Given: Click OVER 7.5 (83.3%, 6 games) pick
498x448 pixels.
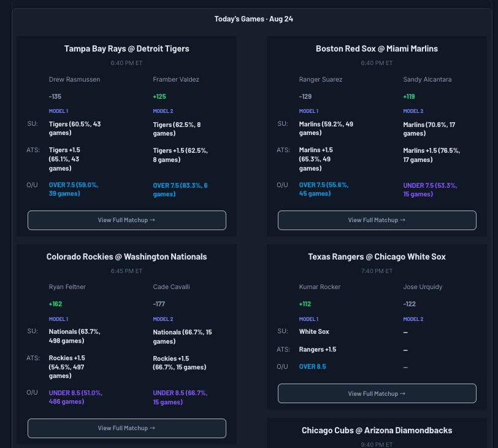Looking at the screenshot, I should coord(180,190).
